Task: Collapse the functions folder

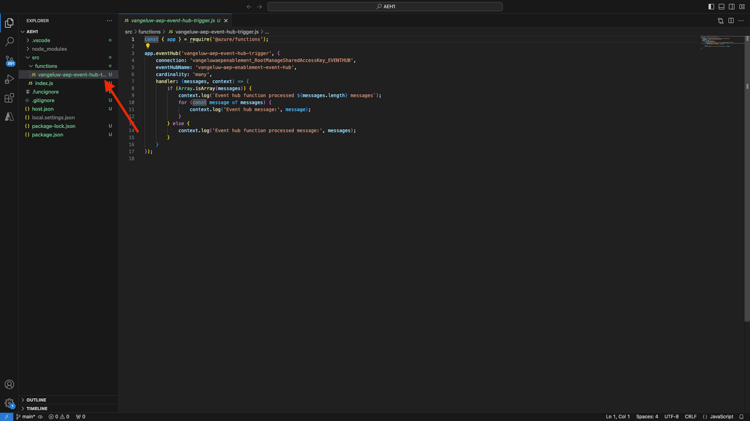Action: tap(46, 66)
